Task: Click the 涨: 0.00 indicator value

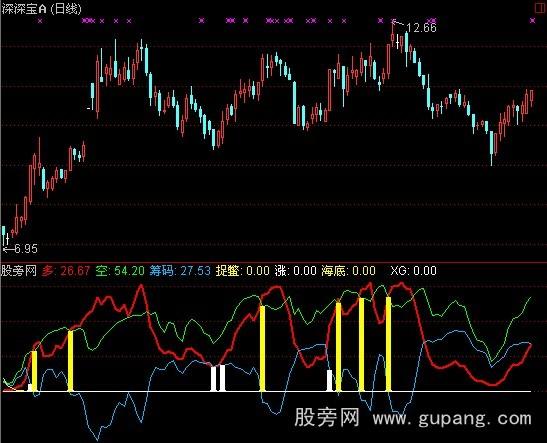Action: click(x=295, y=270)
